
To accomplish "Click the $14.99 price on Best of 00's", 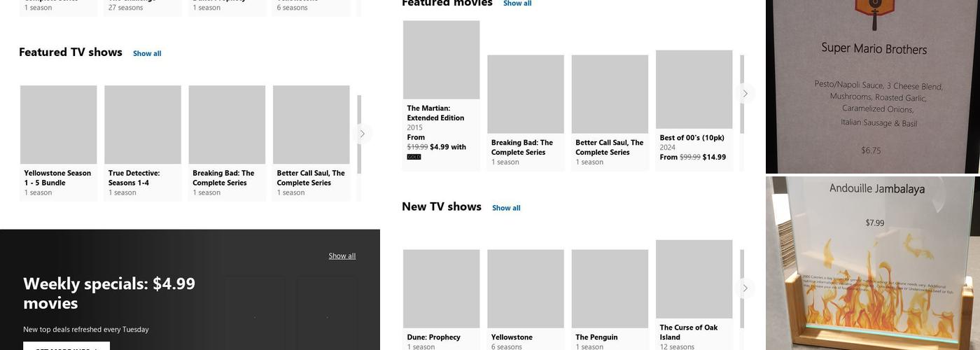I will click(715, 157).
